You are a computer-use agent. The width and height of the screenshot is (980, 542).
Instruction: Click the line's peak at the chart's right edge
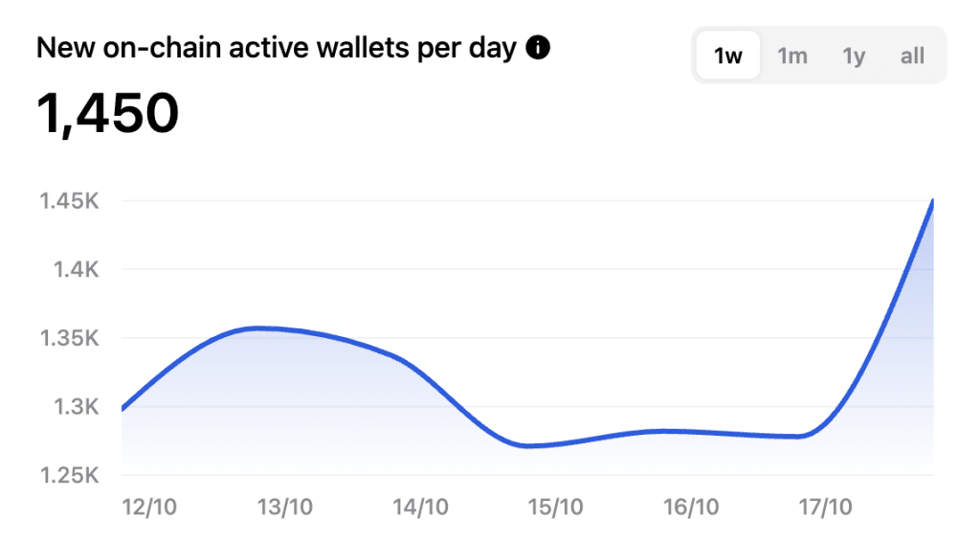pos(932,201)
